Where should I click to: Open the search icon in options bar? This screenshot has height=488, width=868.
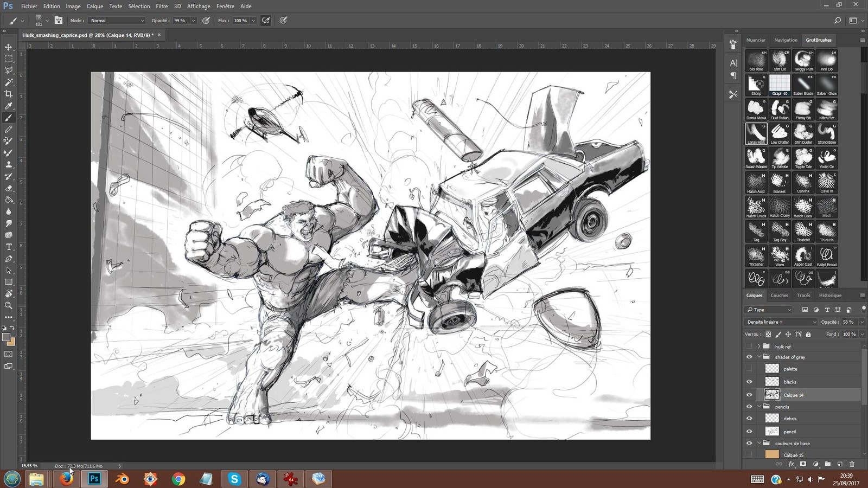click(x=838, y=21)
